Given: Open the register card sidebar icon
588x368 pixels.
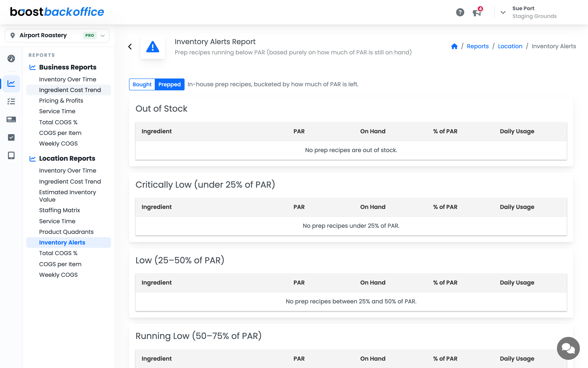Looking at the screenshot, I should pos(11,120).
